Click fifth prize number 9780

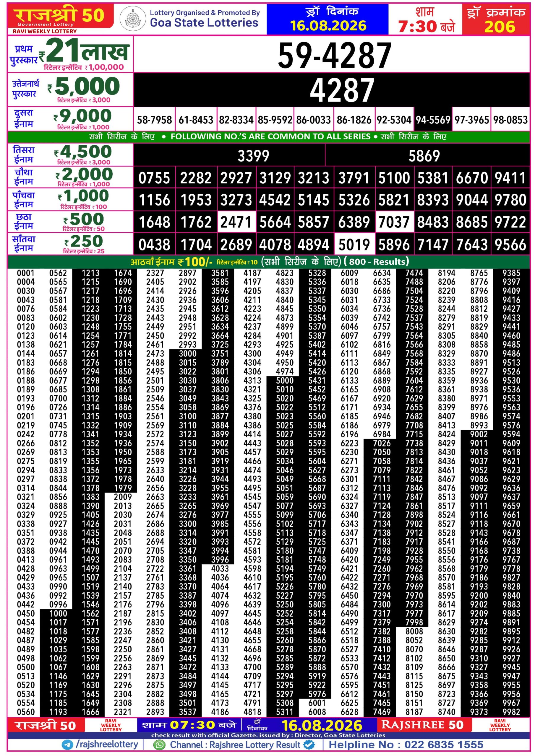510,200
